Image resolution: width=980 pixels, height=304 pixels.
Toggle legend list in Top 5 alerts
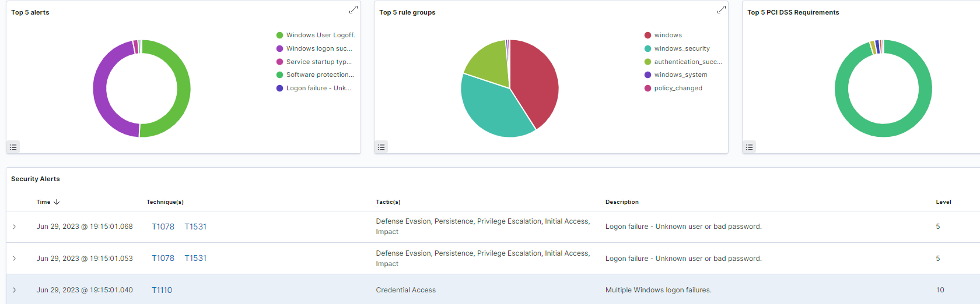click(x=13, y=147)
